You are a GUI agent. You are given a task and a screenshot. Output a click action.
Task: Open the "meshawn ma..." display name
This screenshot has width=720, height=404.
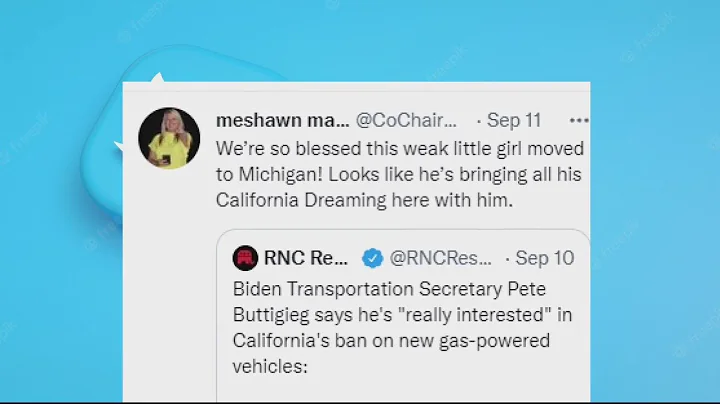pos(282,120)
